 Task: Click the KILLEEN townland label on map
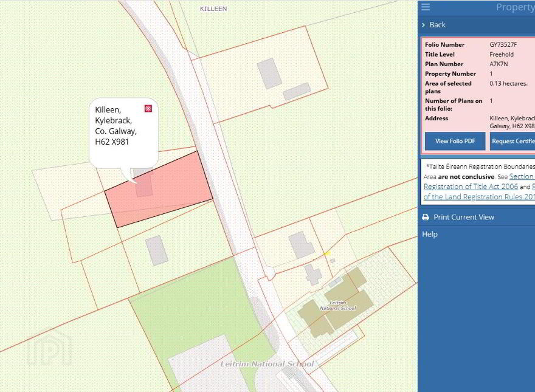(213, 9)
